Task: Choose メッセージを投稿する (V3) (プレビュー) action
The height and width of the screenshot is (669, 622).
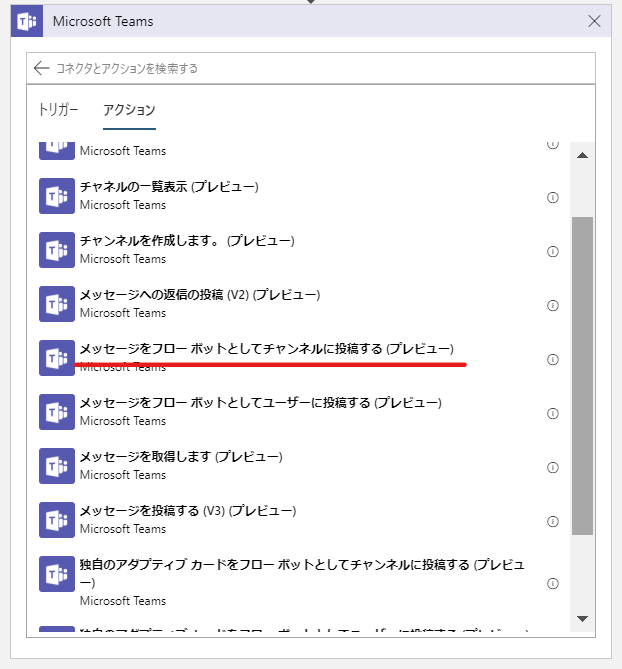Action: [188, 511]
